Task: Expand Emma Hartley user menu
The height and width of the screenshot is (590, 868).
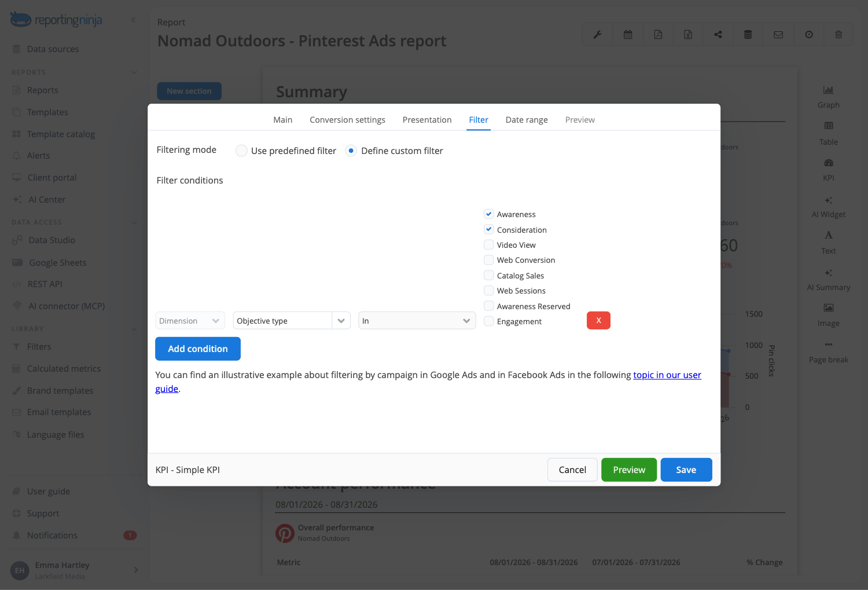Action: coord(136,570)
